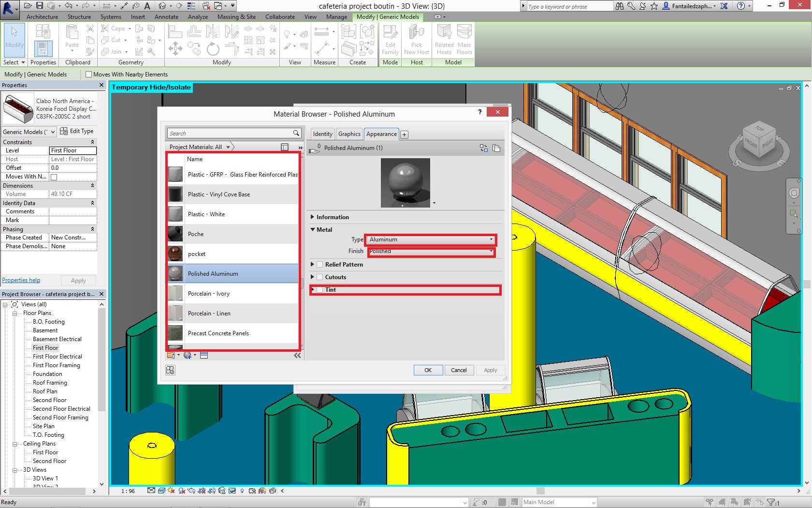Open the Generic Models type filter dropdown
Image resolution: width=812 pixels, height=508 pixels.
(x=29, y=132)
